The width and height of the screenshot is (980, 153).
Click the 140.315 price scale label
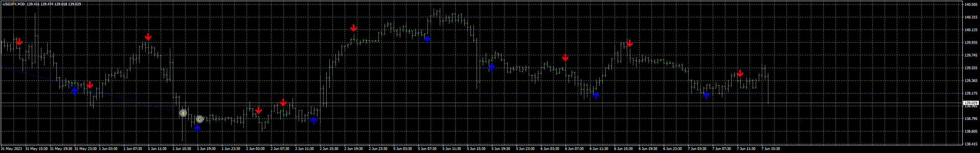click(970, 17)
